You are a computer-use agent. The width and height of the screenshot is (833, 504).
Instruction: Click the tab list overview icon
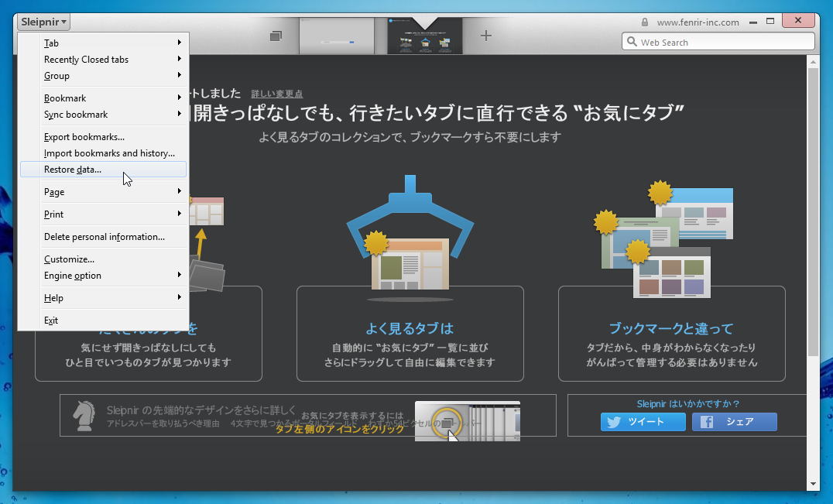[276, 36]
